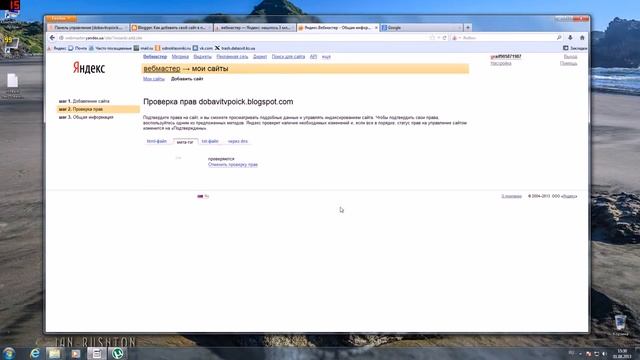Click the address bar URL field
Image resolution: width=640 pixels, height=360 pixels.
point(245,38)
